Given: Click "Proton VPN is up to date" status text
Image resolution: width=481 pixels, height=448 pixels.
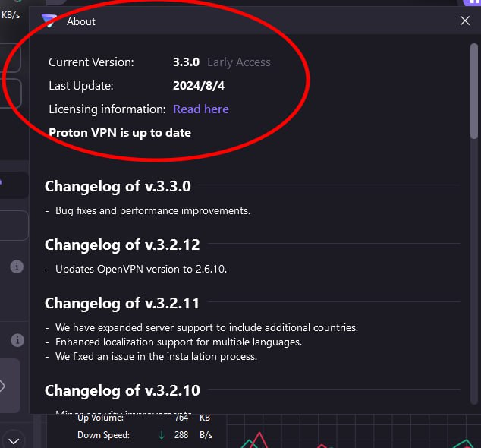Looking at the screenshot, I should [x=120, y=132].
